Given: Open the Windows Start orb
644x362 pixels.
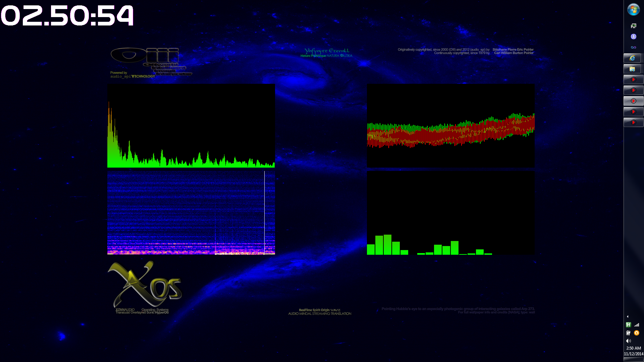Looking at the screenshot, I should (x=633, y=10).
